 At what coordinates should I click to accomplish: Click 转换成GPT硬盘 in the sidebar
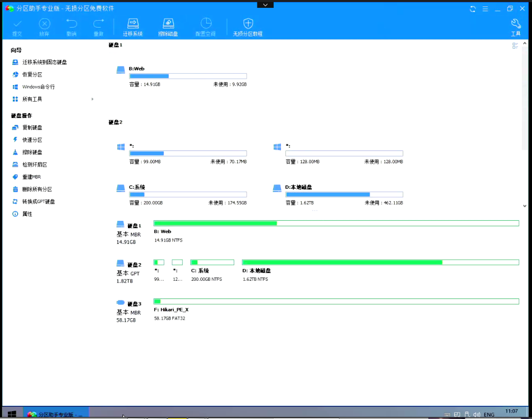[38, 202]
